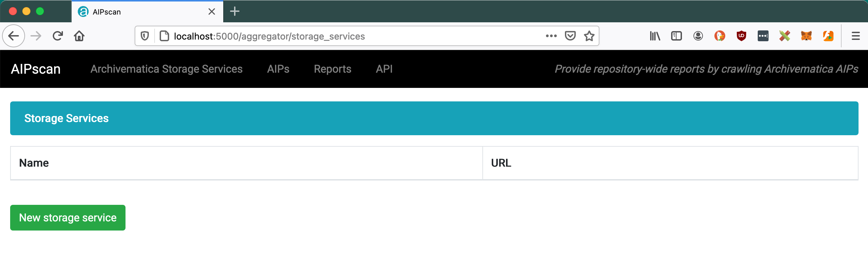This screenshot has width=868, height=265.
Task: Open the Firefox hamburger menu
Action: coord(856,36)
